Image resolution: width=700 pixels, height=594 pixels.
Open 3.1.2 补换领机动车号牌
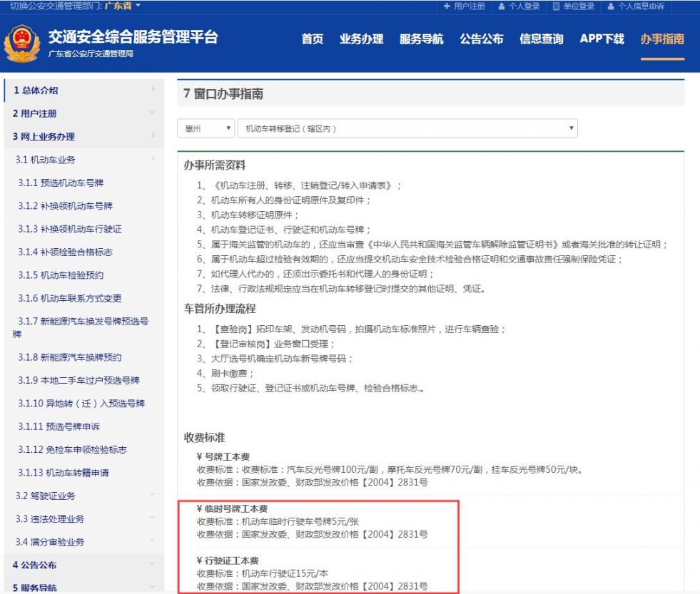click(x=65, y=206)
